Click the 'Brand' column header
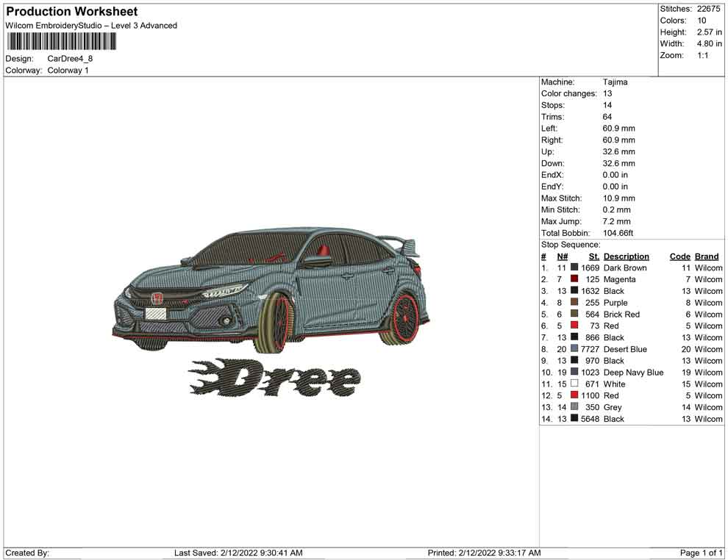Image resolution: width=728 pixels, height=560 pixels. coord(707,256)
